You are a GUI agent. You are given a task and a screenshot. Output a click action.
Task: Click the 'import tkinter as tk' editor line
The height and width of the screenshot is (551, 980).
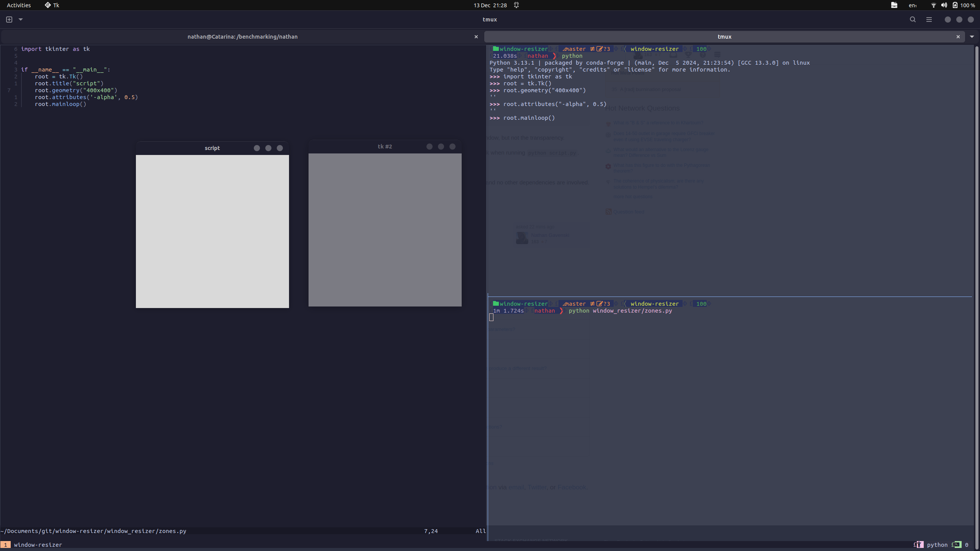(x=56, y=49)
